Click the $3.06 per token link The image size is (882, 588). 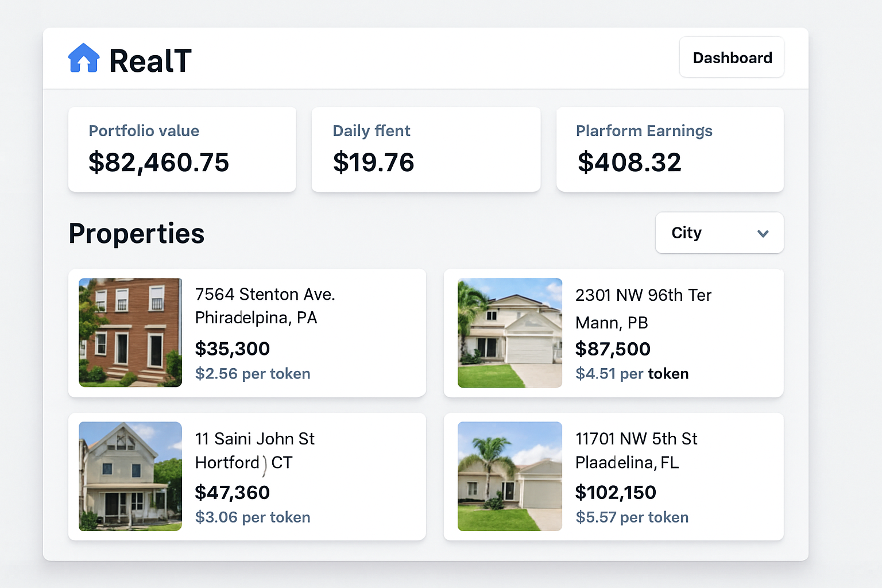253,517
